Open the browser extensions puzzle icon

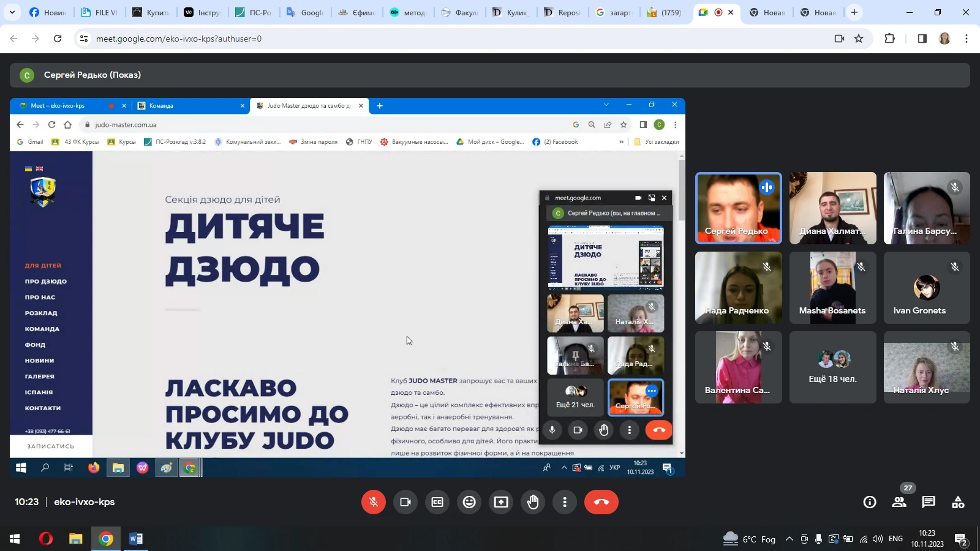[x=890, y=39]
